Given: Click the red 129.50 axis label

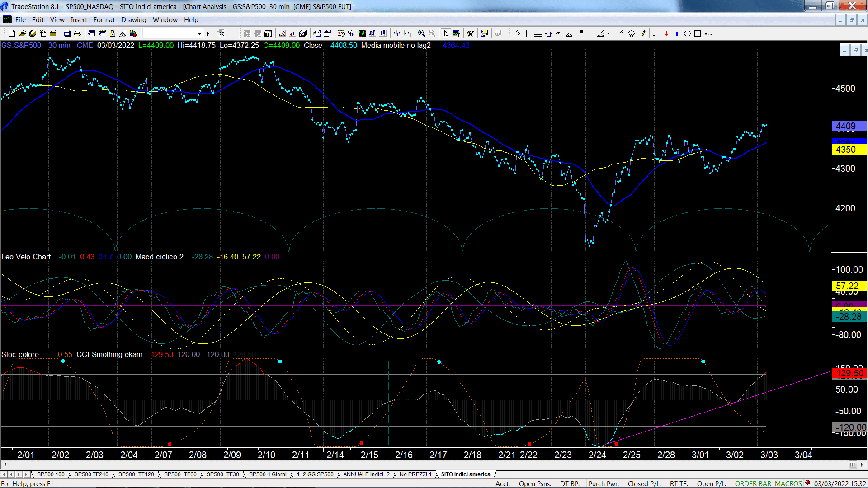Looking at the screenshot, I should (849, 373).
